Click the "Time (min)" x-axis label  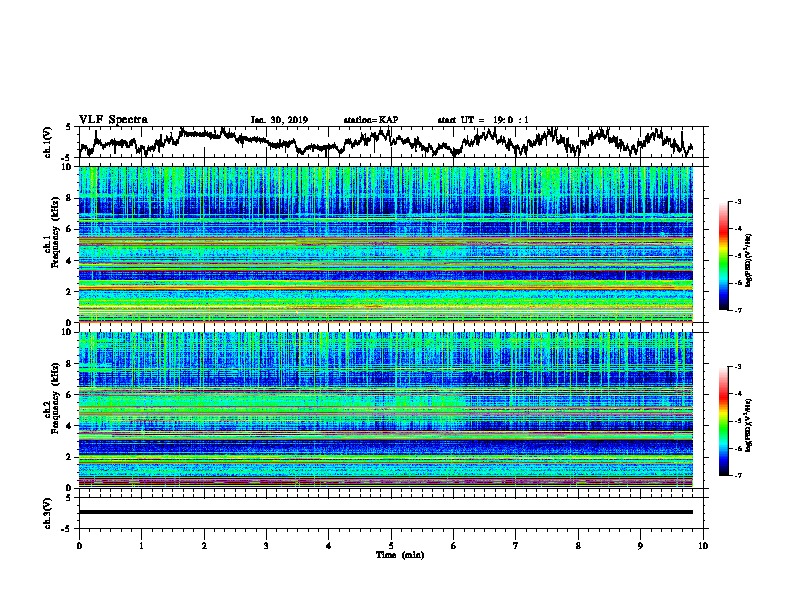[400, 555]
